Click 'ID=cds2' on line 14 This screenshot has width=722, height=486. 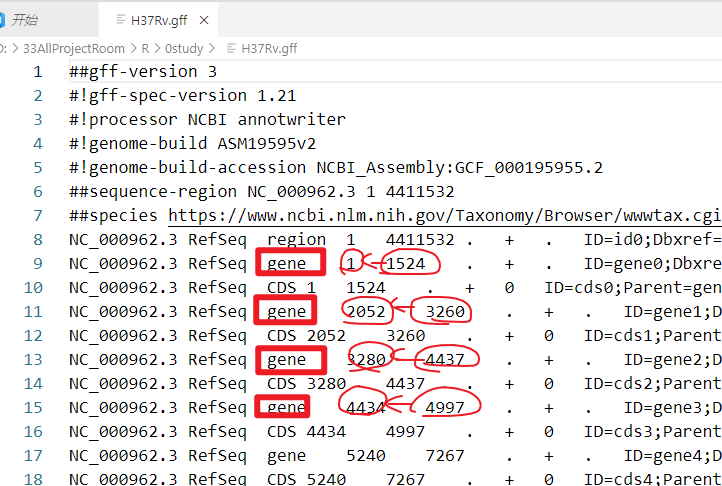tap(618, 384)
